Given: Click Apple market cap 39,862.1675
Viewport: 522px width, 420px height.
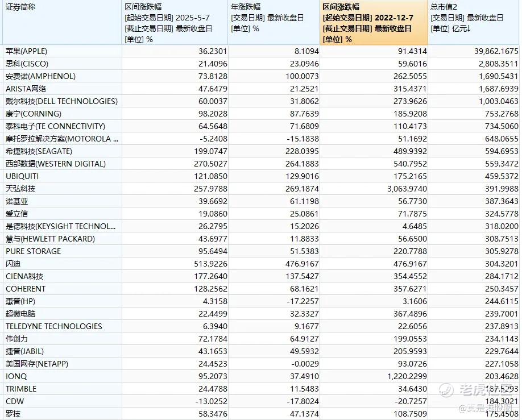Looking at the screenshot, I should click(x=496, y=51).
